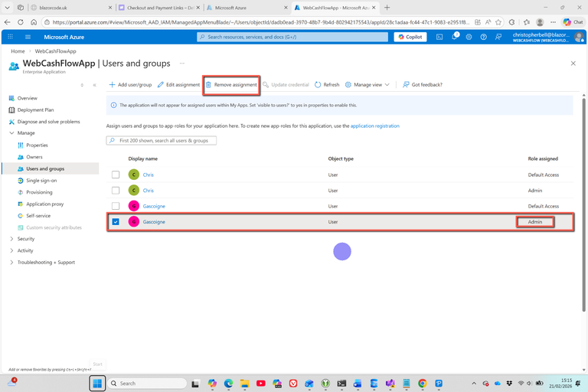The width and height of the screenshot is (588, 392).
Task: Click the Copilot button
Action: (x=410, y=37)
